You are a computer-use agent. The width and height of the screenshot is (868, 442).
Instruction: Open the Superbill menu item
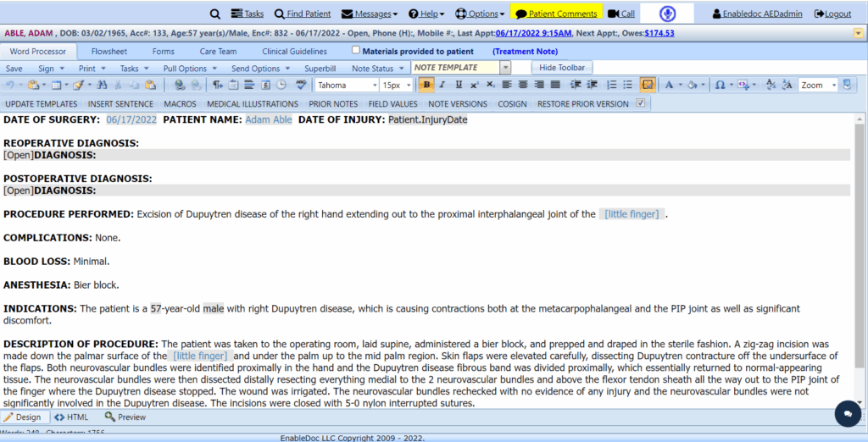320,69
